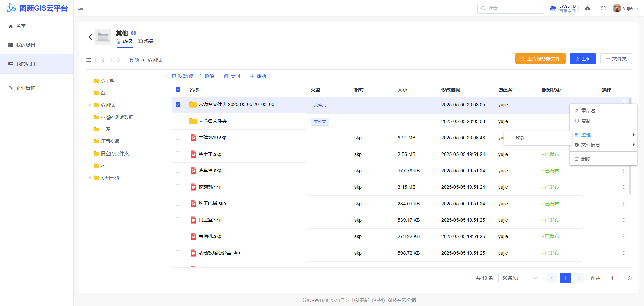The height and width of the screenshot is (306, 644).
Task: Check the 渣土车.skp checkbox
Action: pos(178,154)
